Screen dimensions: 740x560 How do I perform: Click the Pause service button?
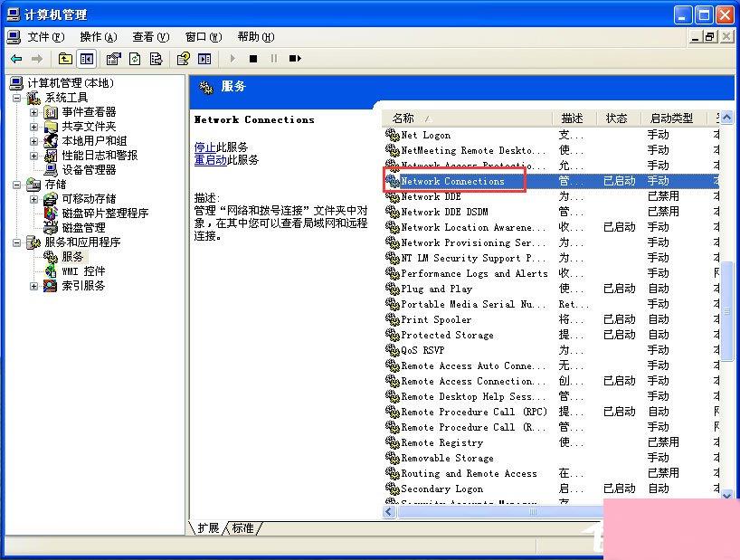(274, 59)
